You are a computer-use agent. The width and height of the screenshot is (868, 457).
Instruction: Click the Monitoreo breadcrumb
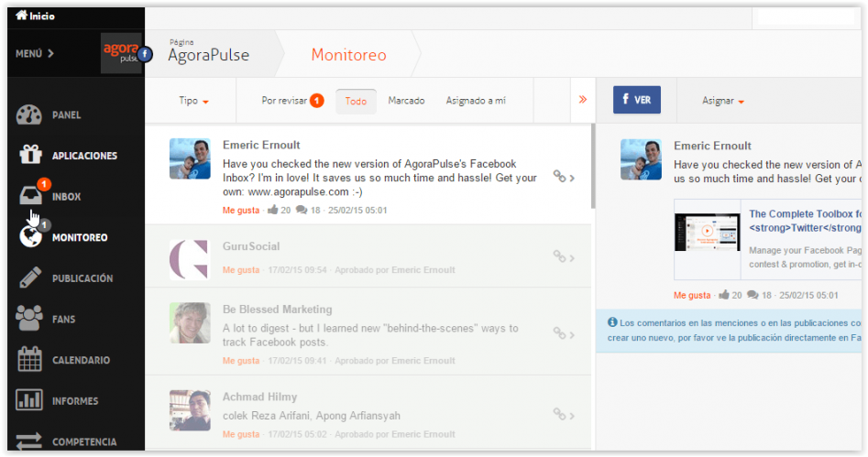pyautogui.click(x=348, y=55)
